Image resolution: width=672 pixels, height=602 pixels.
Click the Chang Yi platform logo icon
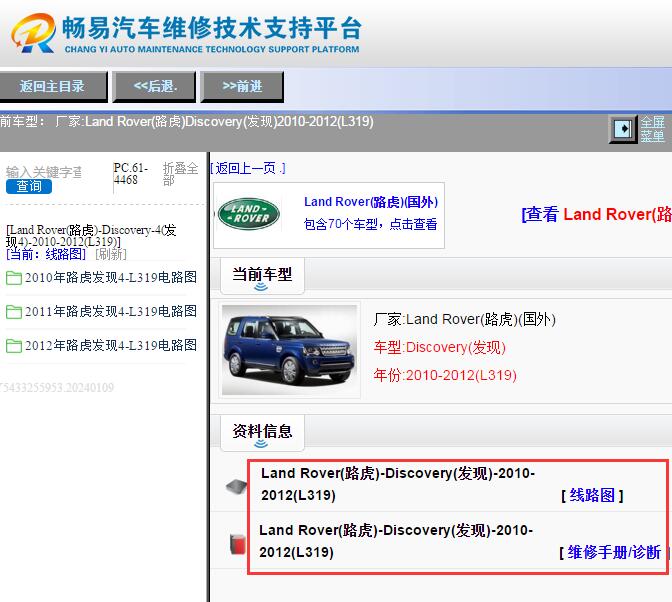click(33, 33)
